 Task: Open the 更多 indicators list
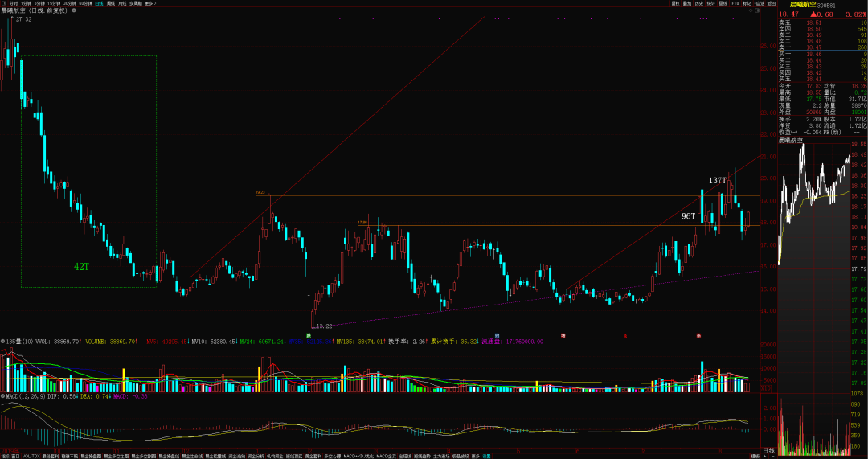click(476, 457)
